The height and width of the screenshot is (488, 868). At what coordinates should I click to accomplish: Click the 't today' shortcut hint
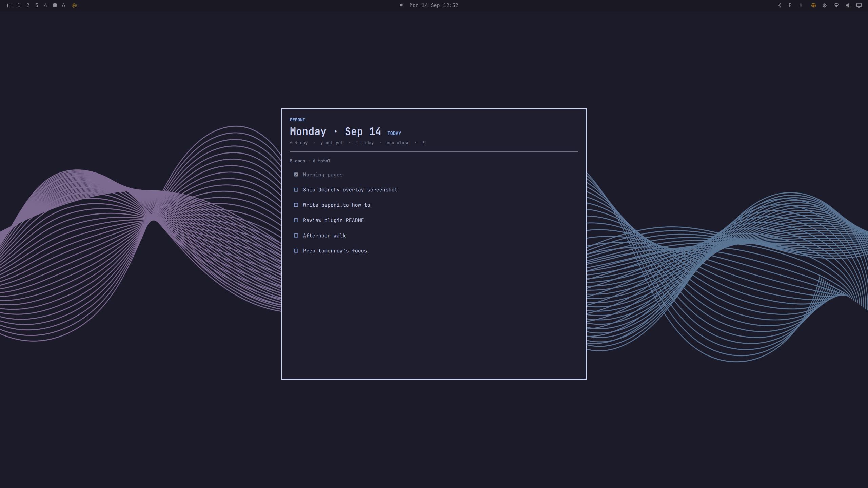(x=365, y=143)
